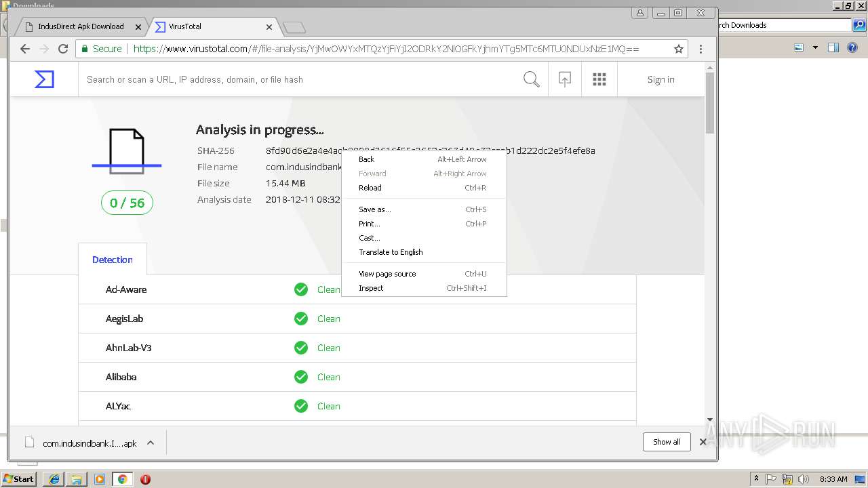Click the Explorer help question mark icon
The image size is (868, 488).
tap(853, 48)
